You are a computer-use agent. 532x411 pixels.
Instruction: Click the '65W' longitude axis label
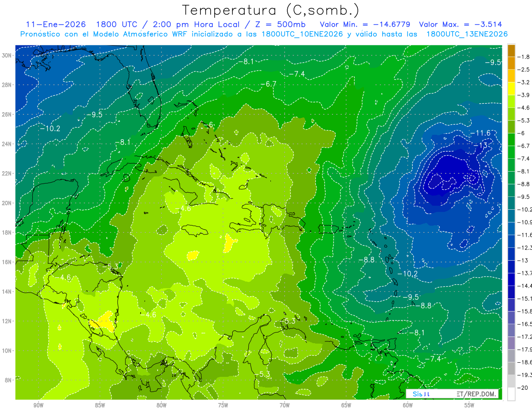pos(346,405)
